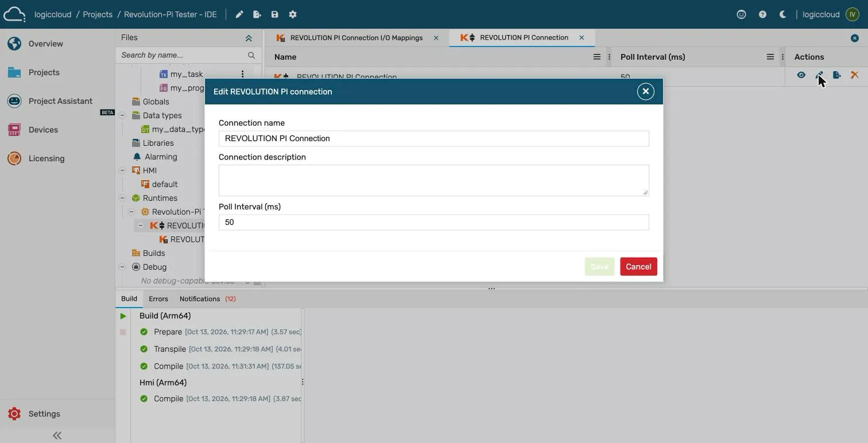Switch to the Errors tab
Viewport: 868px width, 443px height.
[x=158, y=299]
